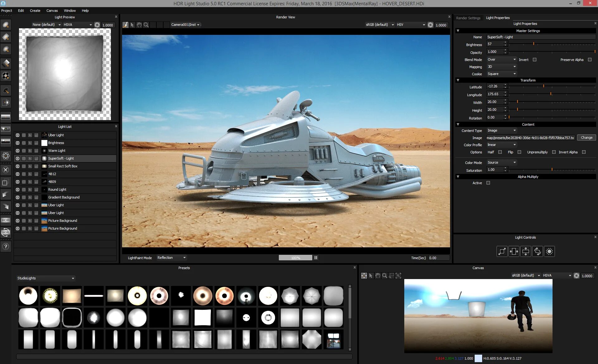Image resolution: width=598 pixels, height=364 pixels.
Task: Open the Canvas menu
Action: coord(52,11)
